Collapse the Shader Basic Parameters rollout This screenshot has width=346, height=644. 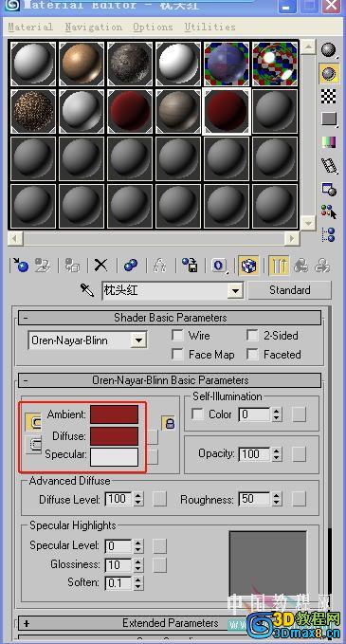170,318
